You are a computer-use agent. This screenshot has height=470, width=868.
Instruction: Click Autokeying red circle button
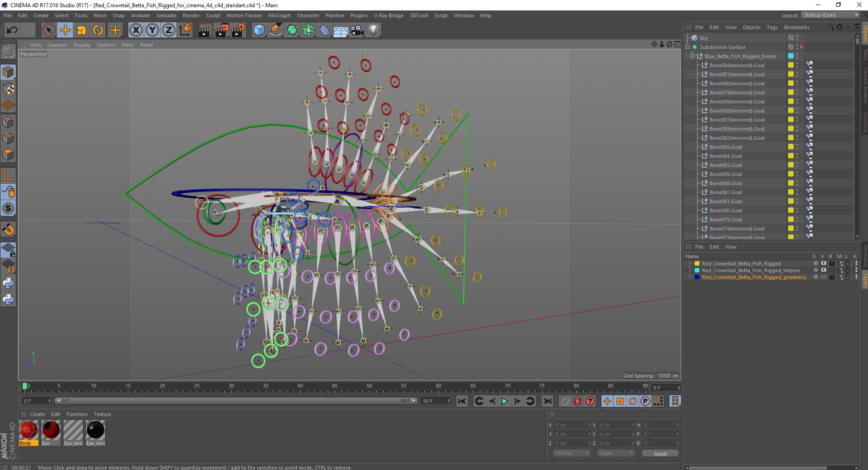click(x=577, y=401)
